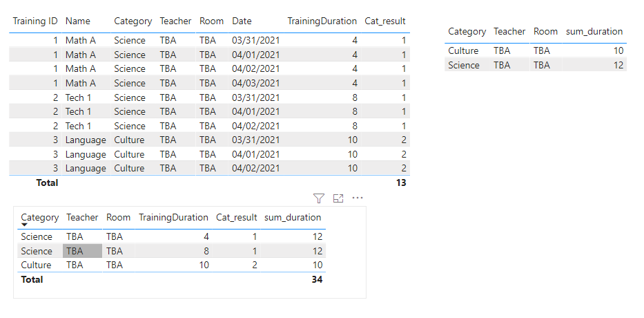Click Cat_result 2 in the bottom table
This screenshot has width=644, height=318.
click(x=255, y=265)
